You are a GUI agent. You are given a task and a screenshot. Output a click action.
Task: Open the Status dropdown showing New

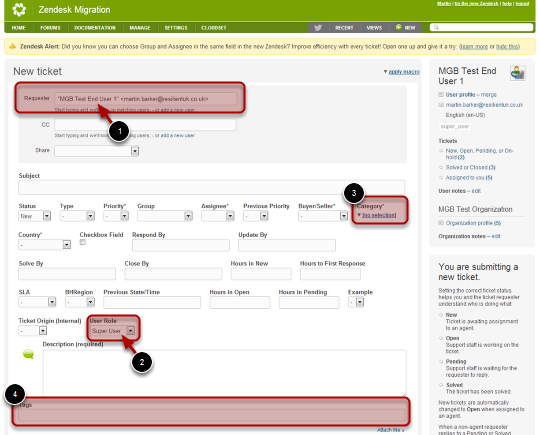tap(35, 216)
